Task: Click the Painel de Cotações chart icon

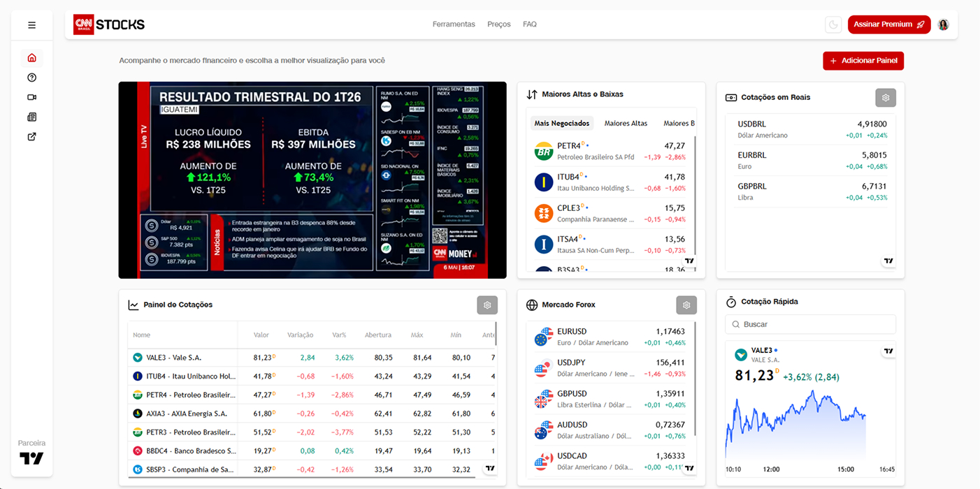Action: (x=134, y=305)
